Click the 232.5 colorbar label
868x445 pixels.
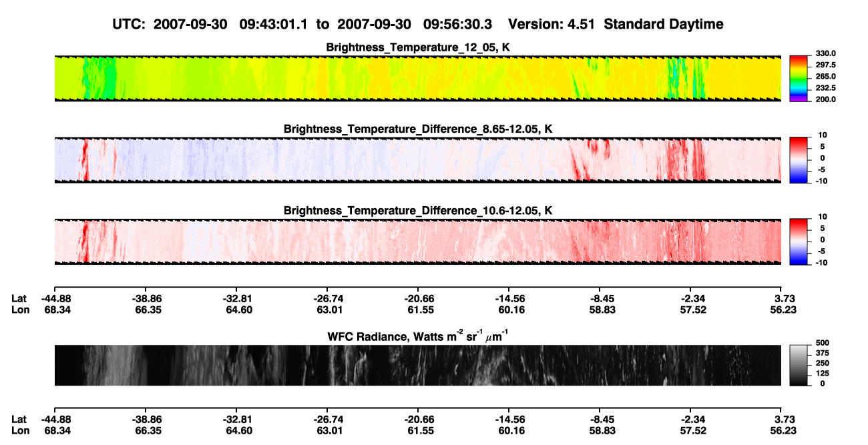click(825, 88)
